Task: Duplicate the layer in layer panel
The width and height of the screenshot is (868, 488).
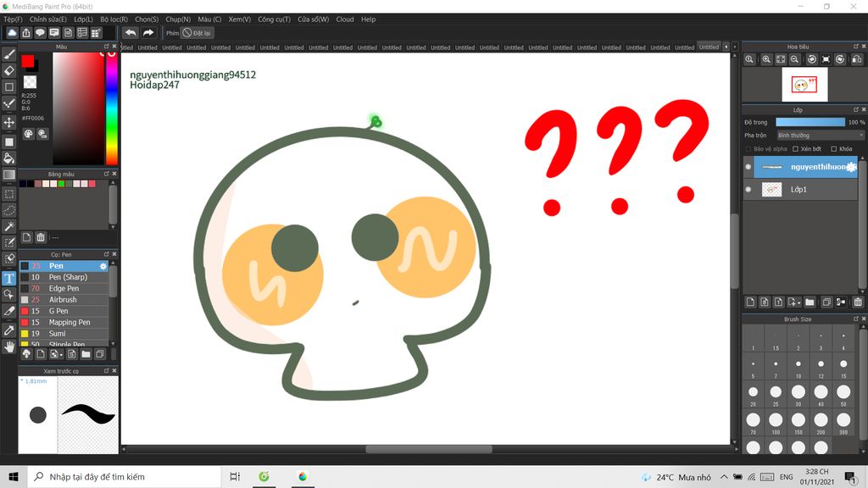Action: click(826, 302)
